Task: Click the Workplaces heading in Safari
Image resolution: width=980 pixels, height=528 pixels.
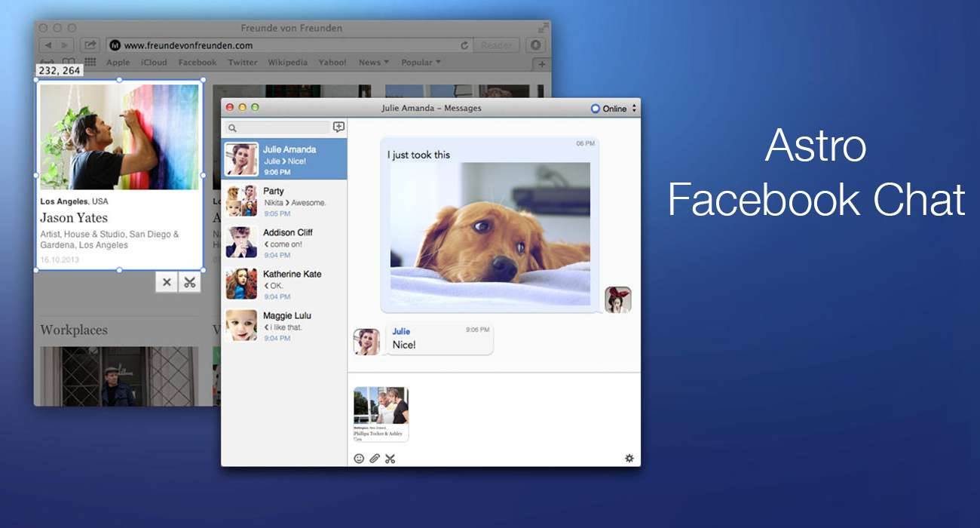Action: (74, 330)
